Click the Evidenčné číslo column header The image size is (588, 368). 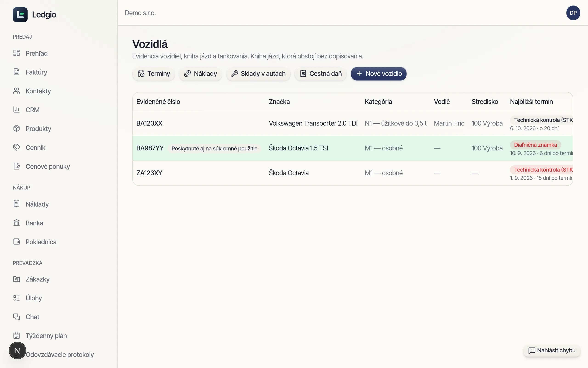tap(158, 102)
